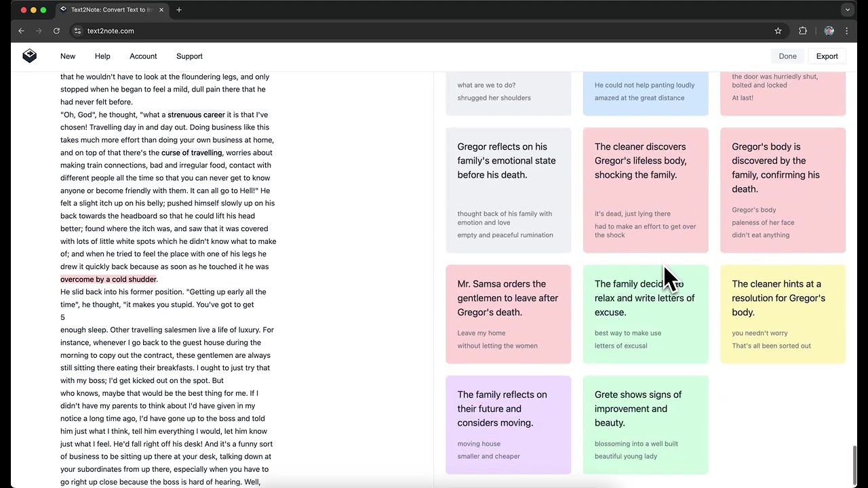Open the Support menu item
The image size is (868, 488).
tap(189, 56)
